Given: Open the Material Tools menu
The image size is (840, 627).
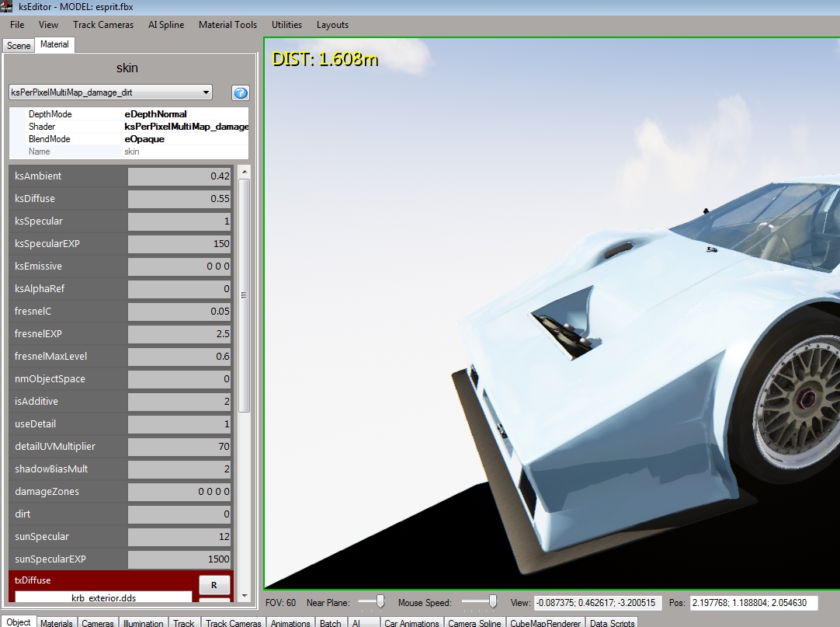Looking at the screenshot, I should tap(227, 25).
